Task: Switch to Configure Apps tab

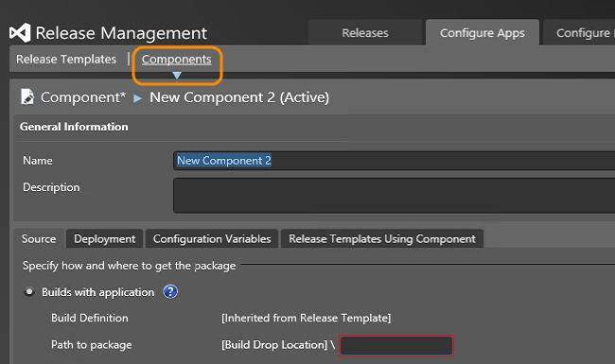Action: point(482,33)
